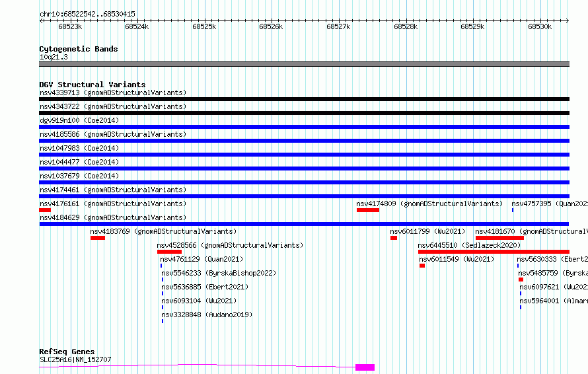Click the red bar under nsv4528566
The image size is (588, 374).
pos(169,252)
